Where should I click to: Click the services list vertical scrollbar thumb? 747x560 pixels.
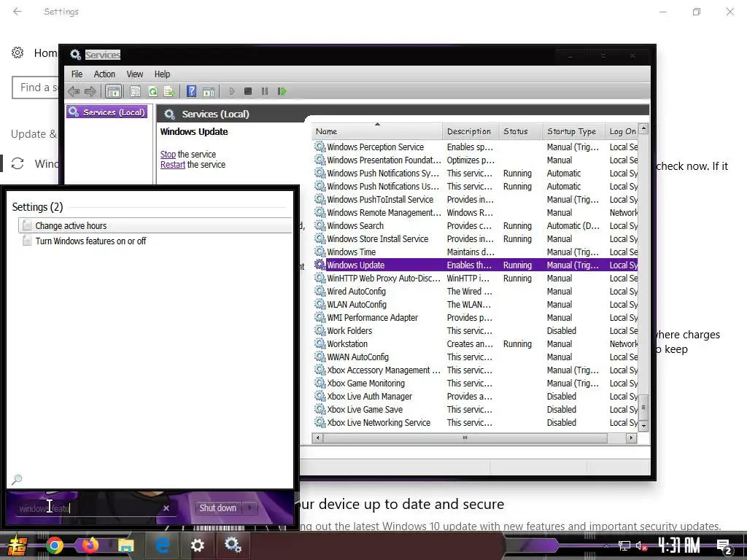tap(643, 407)
